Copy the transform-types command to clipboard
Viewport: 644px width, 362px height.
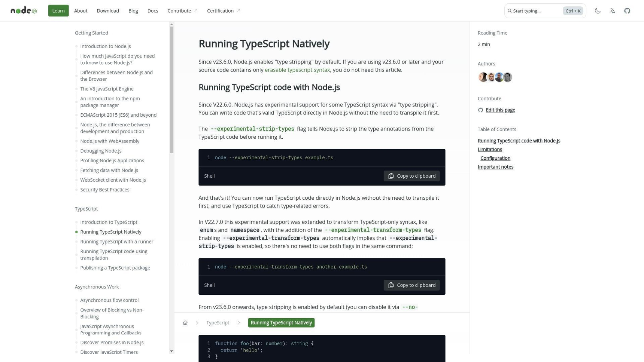[411, 285]
